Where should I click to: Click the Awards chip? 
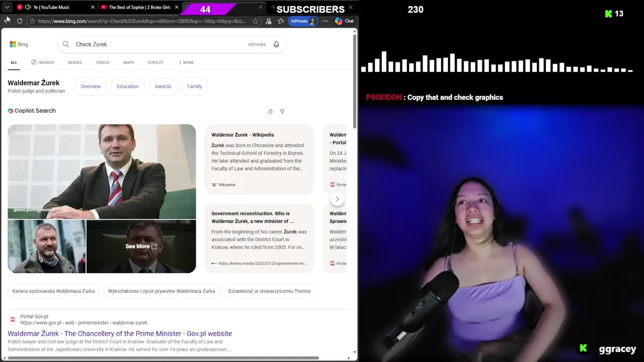(x=163, y=86)
